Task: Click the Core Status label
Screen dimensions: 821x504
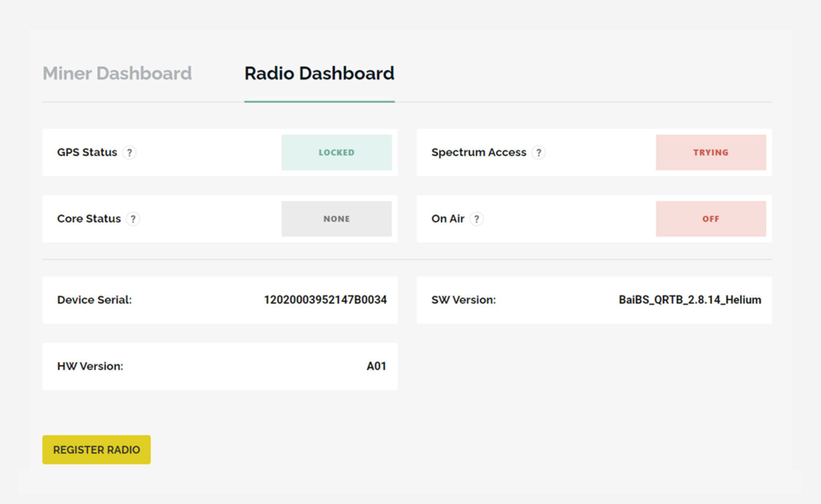Action: click(89, 219)
